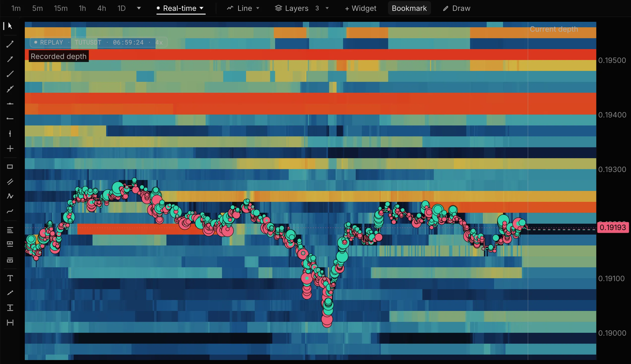
Task: Click the Recorded depth label
Action: tap(59, 56)
